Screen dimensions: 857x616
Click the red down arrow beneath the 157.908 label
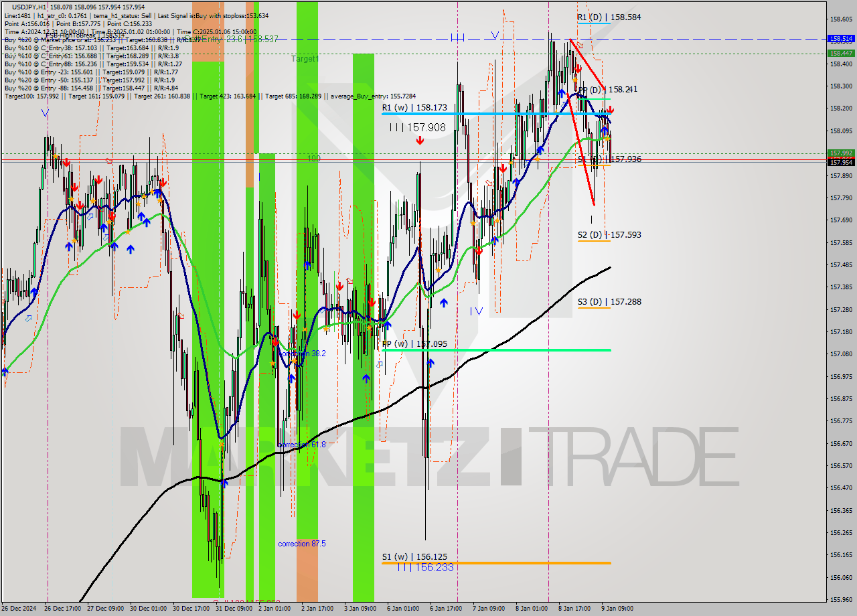click(x=420, y=141)
